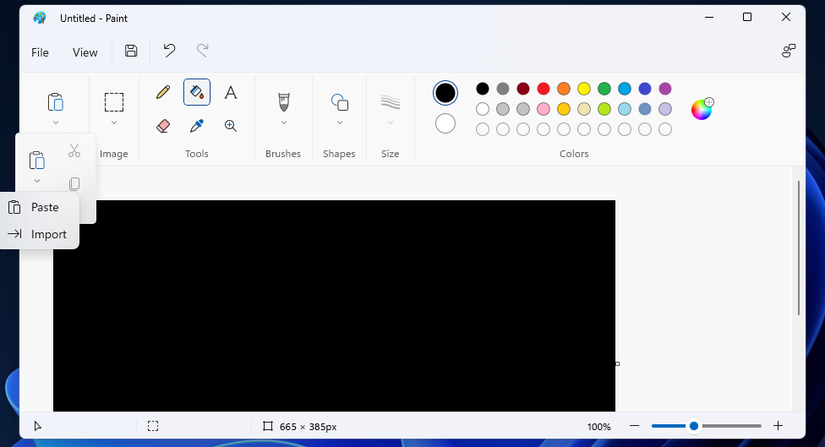
Task: Open the View menu
Action: [85, 53]
